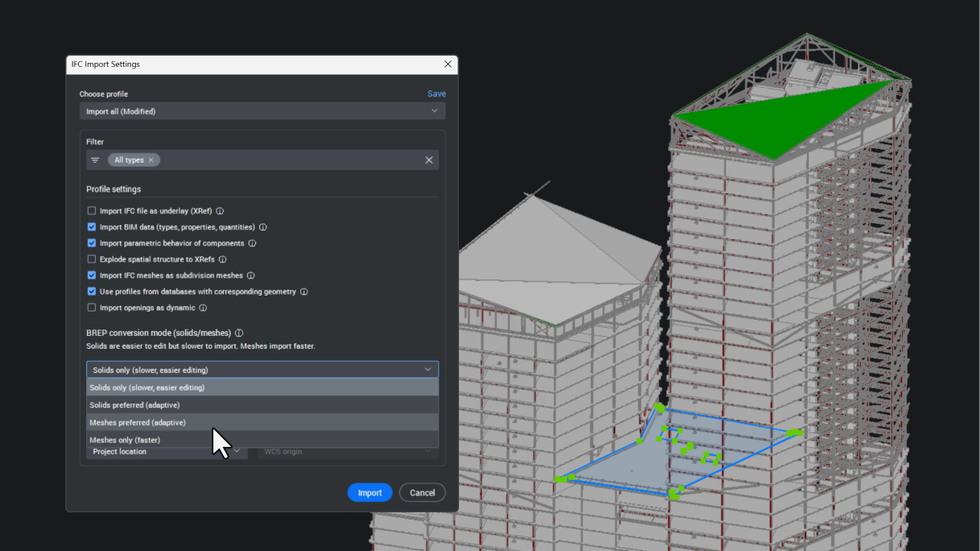The image size is (980, 551).
Task: Select Meshes preferred (adaptive) option
Action: point(263,422)
